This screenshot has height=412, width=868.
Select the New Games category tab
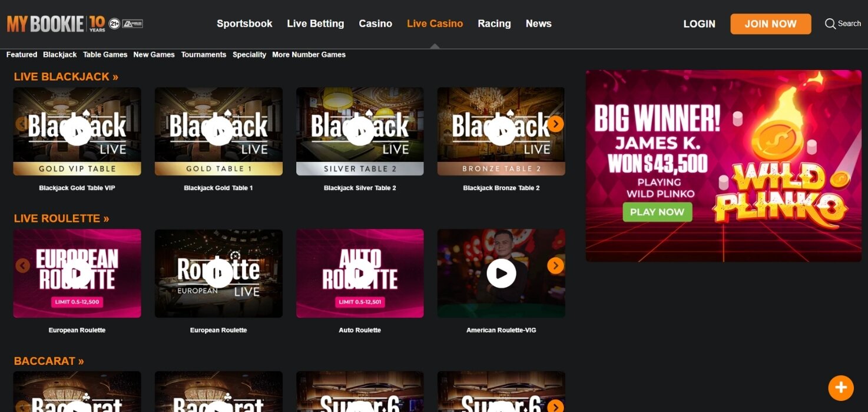(154, 55)
